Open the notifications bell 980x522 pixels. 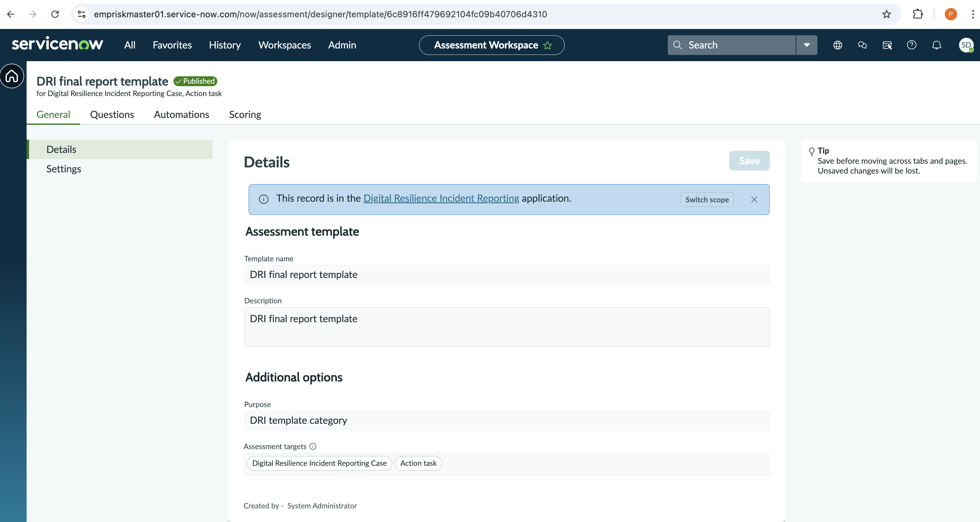point(936,45)
